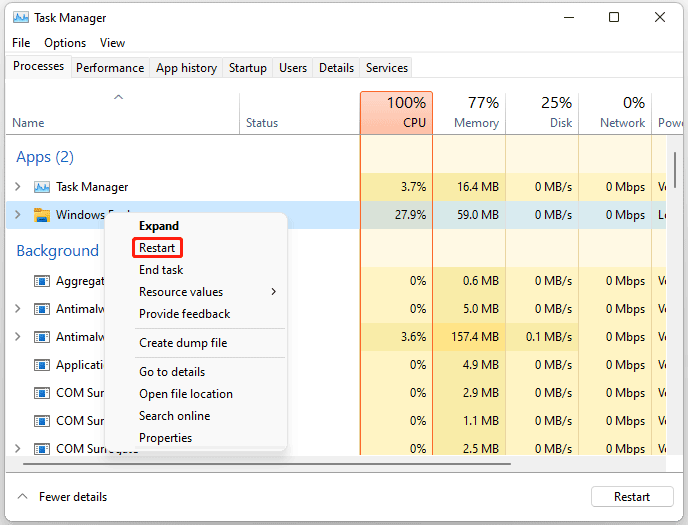The image size is (688, 525).
Task: Choose Search online
Action: (x=175, y=415)
